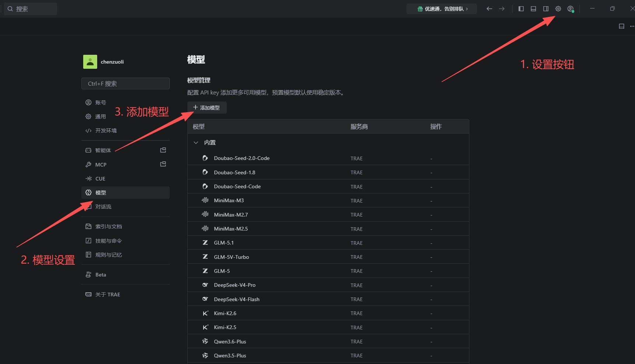Open the 通用 settings section
The width and height of the screenshot is (635, 364).
(x=126, y=117)
